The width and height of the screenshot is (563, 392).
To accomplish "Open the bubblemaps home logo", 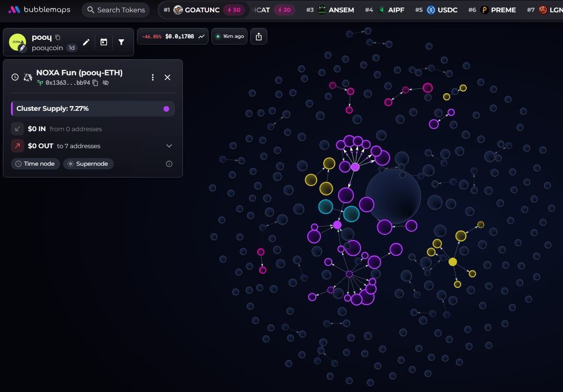I will click(39, 9).
